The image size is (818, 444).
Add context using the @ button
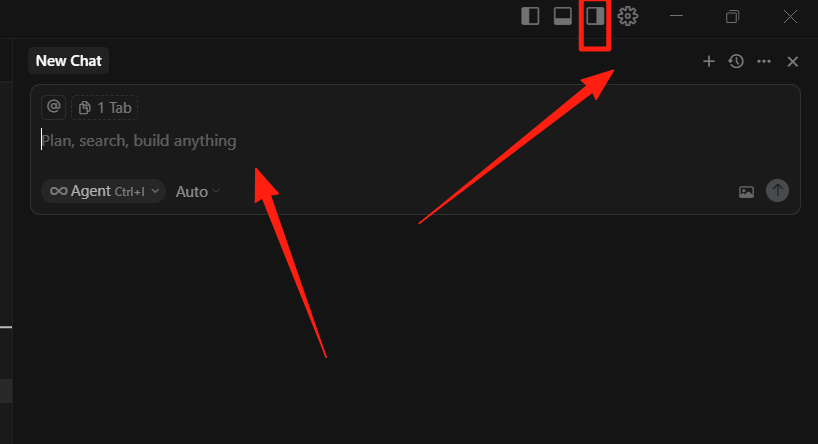coord(53,107)
